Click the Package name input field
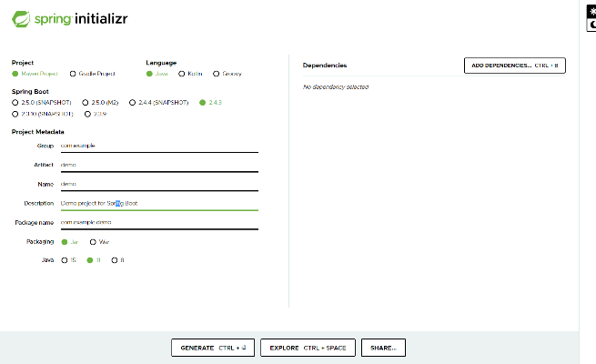The width and height of the screenshot is (596, 364). 159,222
